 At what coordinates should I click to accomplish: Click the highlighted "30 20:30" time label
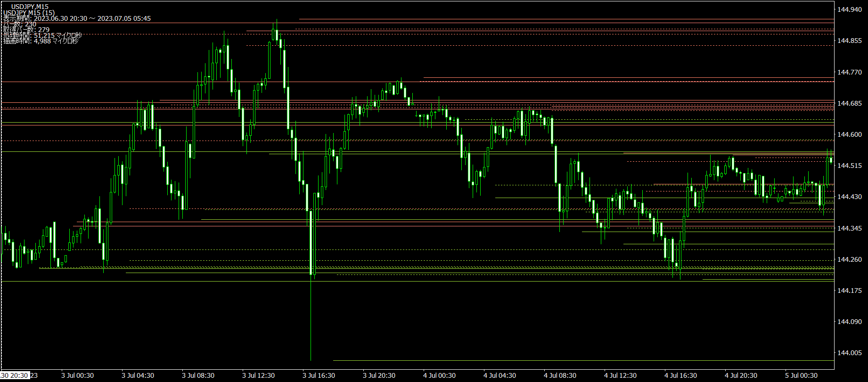pyautogui.click(x=15, y=375)
